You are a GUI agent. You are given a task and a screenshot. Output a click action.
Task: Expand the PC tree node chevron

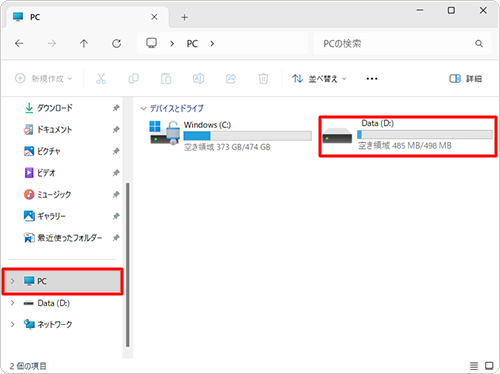(x=13, y=281)
